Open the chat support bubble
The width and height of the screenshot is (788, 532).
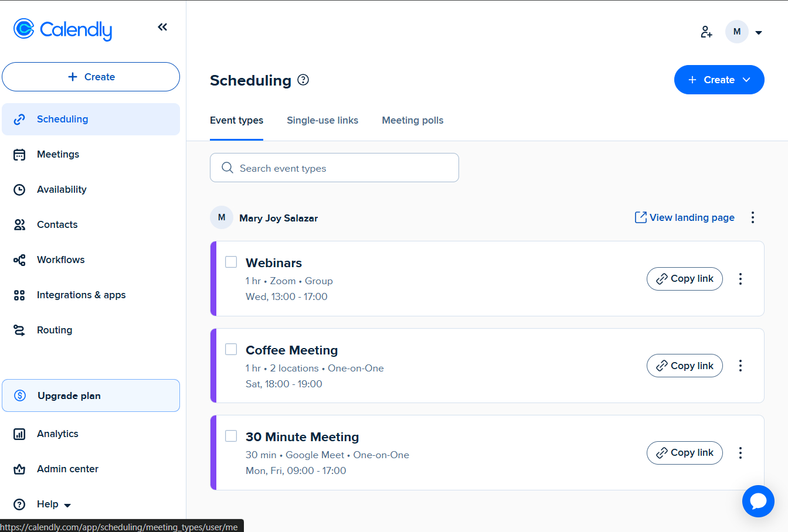[758, 502]
